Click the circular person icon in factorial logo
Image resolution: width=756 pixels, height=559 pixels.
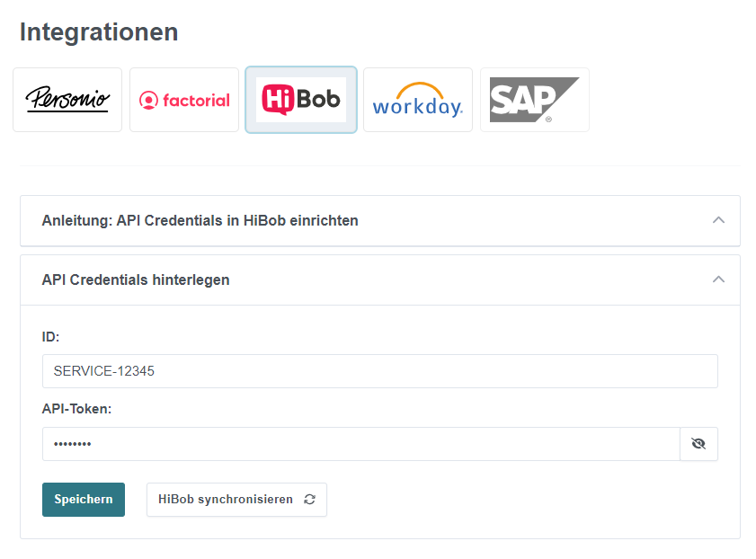coord(148,101)
